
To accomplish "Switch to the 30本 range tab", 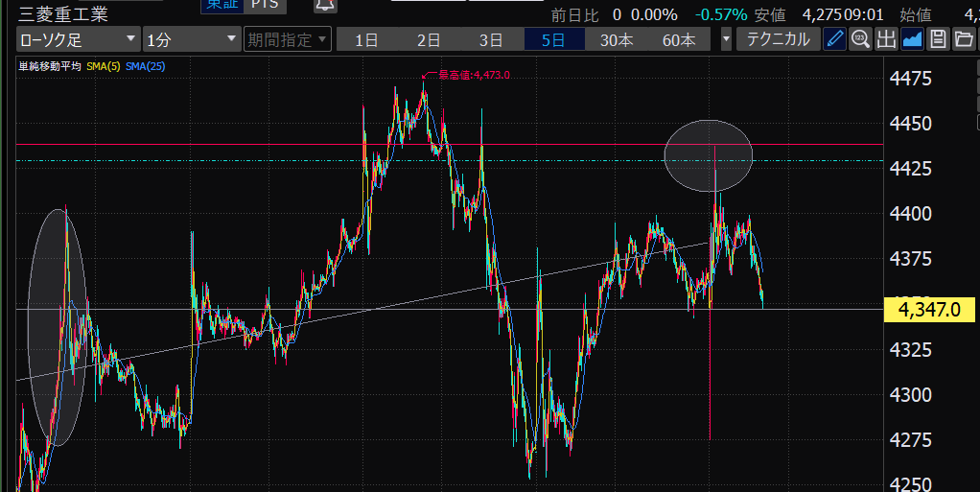I will coord(617,39).
